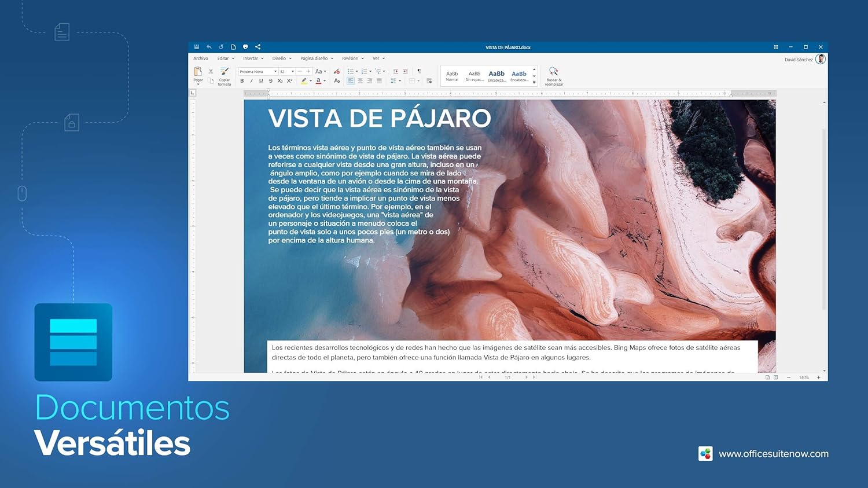868x488 pixels.
Task: Align the paragraph to the right
Action: (369, 81)
